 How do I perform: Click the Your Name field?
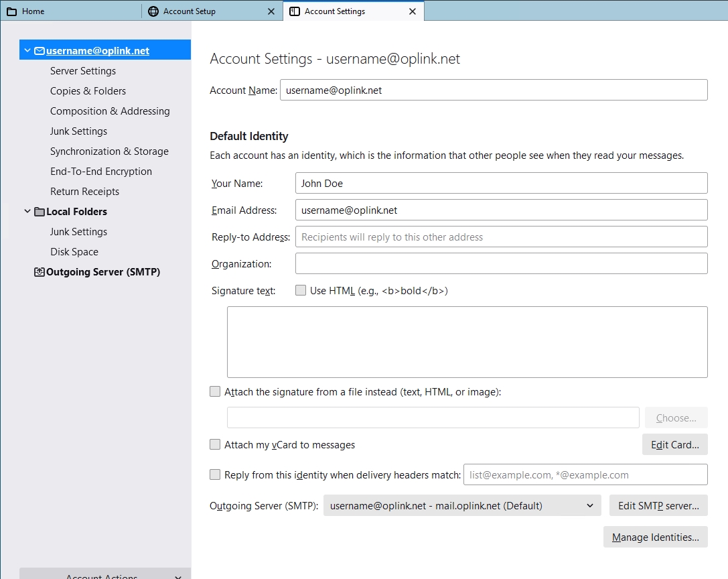502,183
